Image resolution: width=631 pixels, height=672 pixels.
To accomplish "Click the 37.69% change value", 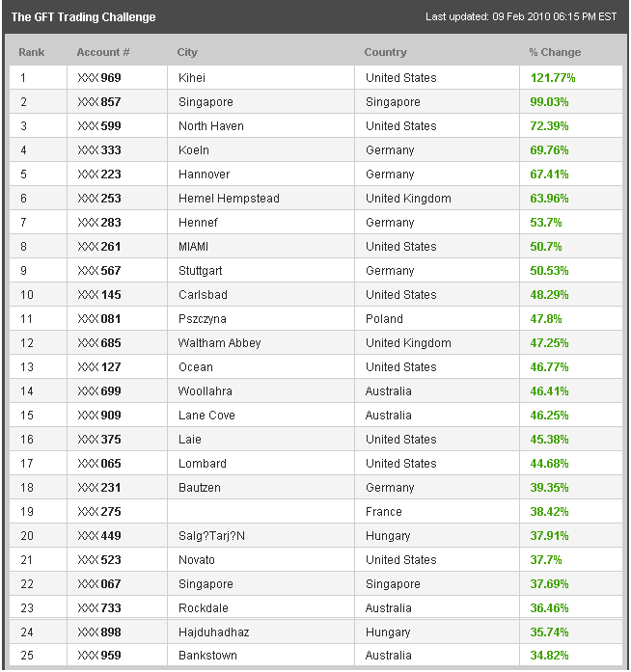I will [550, 584].
